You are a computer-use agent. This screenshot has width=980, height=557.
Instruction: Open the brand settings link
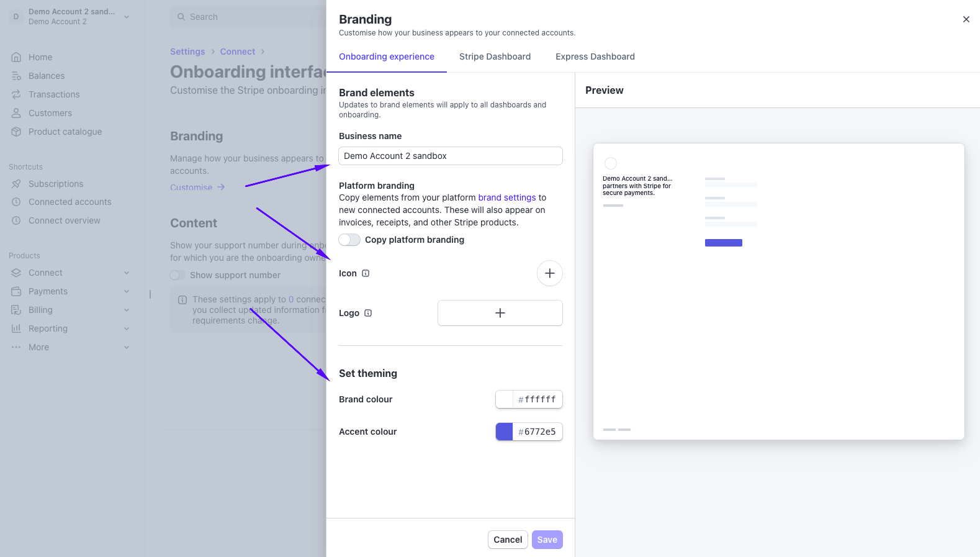507,197
